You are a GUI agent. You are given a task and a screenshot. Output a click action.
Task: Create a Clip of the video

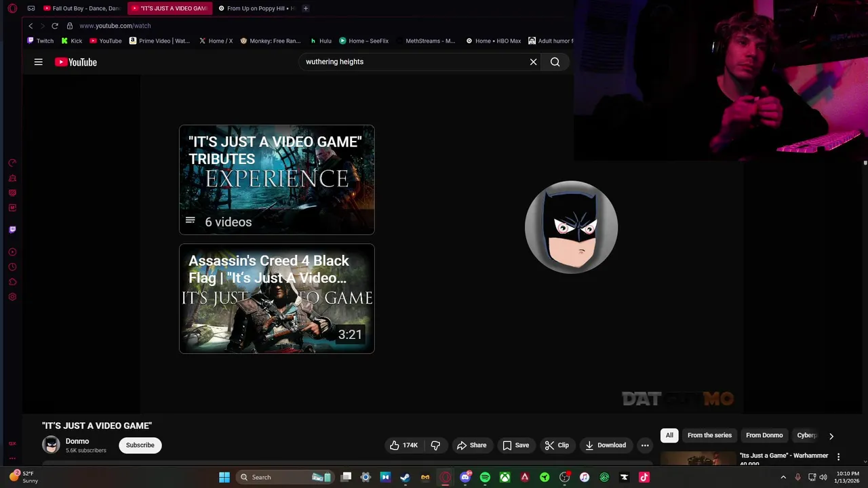(x=557, y=445)
